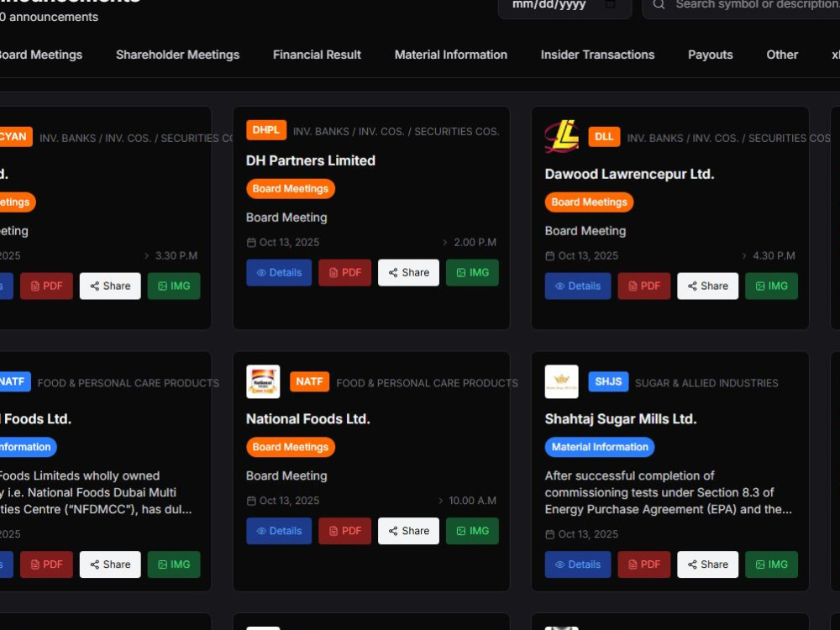Click Board Meetings tag on Dawood Lawrencepur card
Viewport: 840px width, 630px height.
coord(590,202)
